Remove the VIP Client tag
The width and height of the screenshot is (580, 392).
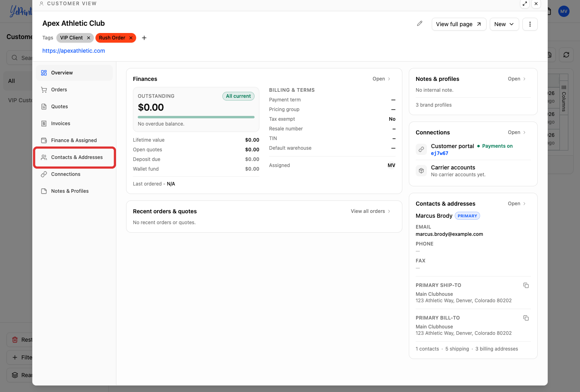pyautogui.click(x=89, y=38)
